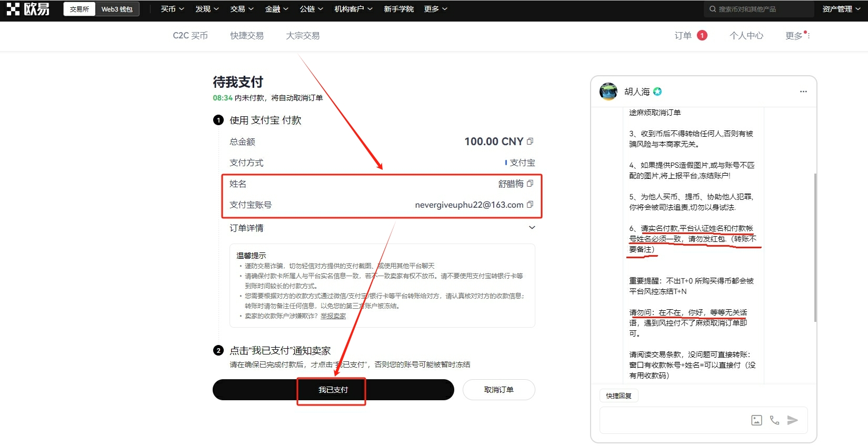Screen dimensions: 868x446
Task: Click the image attachment icon in chat
Action: (x=756, y=420)
